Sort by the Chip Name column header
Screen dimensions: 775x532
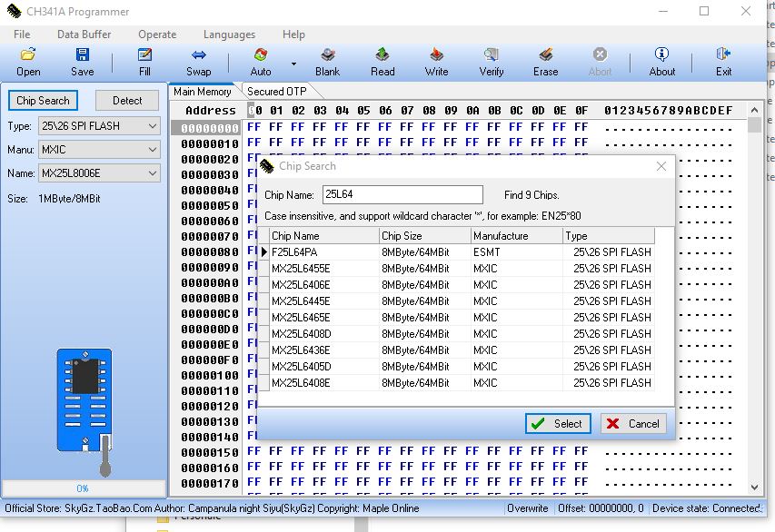pyautogui.click(x=324, y=236)
